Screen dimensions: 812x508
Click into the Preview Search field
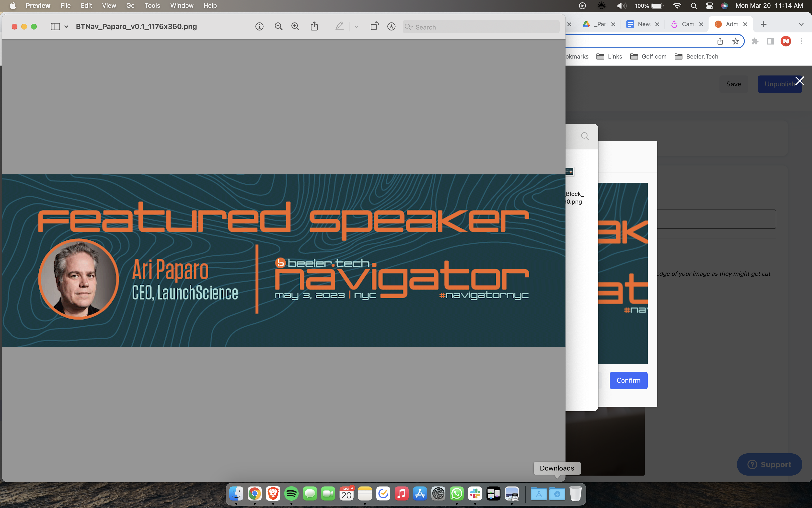tap(481, 27)
